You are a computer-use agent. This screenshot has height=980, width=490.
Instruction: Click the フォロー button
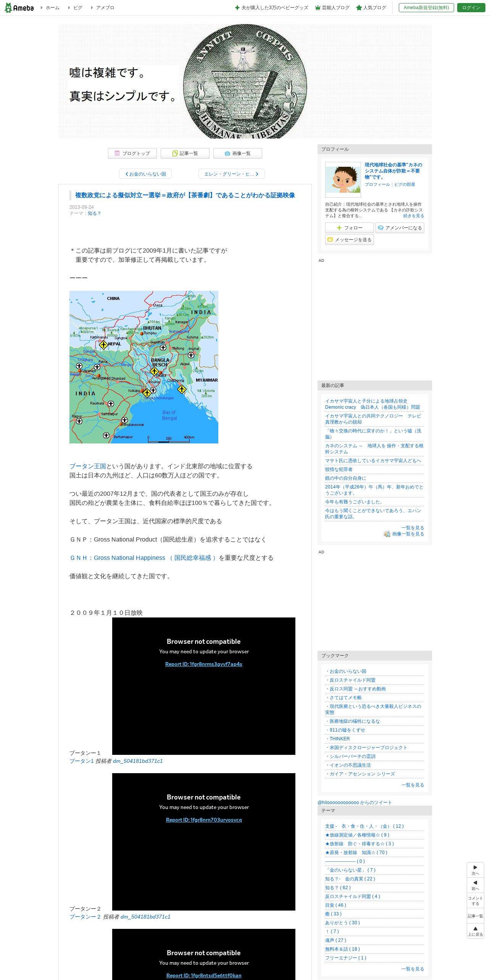coord(350,228)
